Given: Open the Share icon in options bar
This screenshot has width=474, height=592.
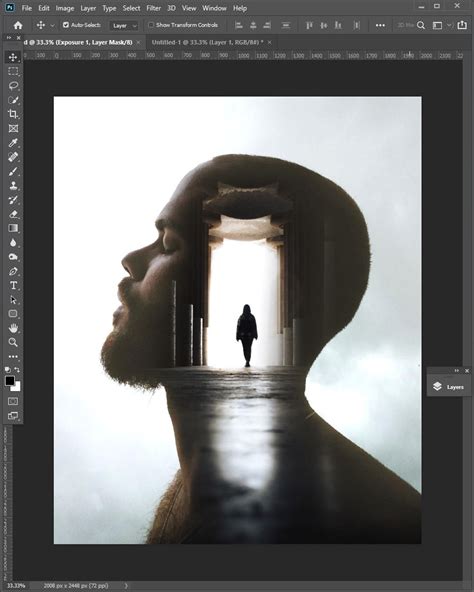Looking at the screenshot, I should tap(462, 25).
